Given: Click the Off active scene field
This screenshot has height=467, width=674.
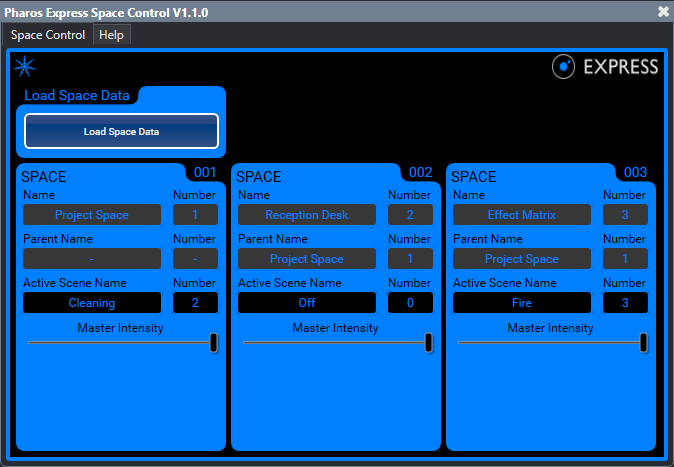Looking at the screenshot, I should coord(307,303).
